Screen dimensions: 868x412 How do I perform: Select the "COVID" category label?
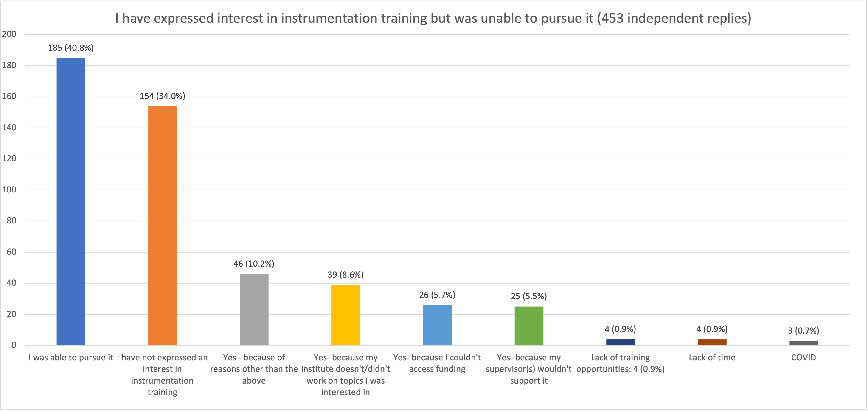[x=803, y=357]
